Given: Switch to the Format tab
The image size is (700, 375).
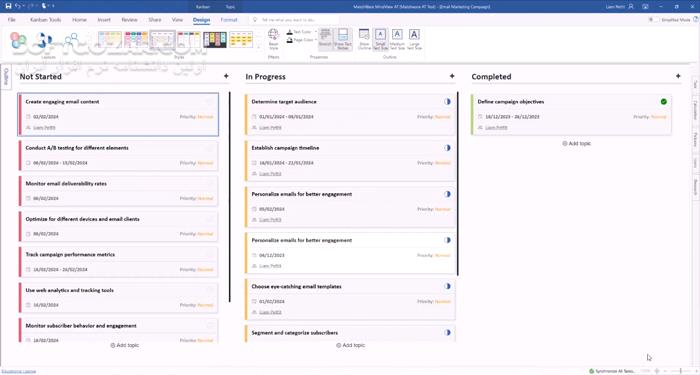Looking at the screenshot, I should [229, 20].
